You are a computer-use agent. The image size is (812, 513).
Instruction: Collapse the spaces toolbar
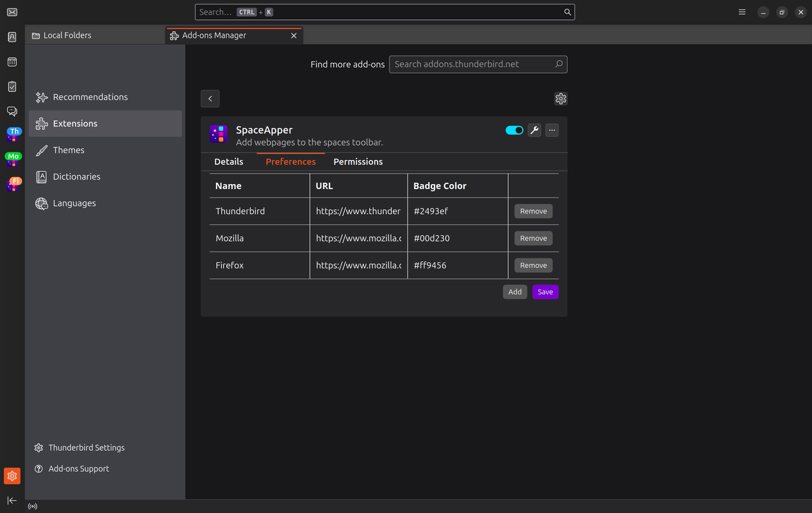(12, 500)
